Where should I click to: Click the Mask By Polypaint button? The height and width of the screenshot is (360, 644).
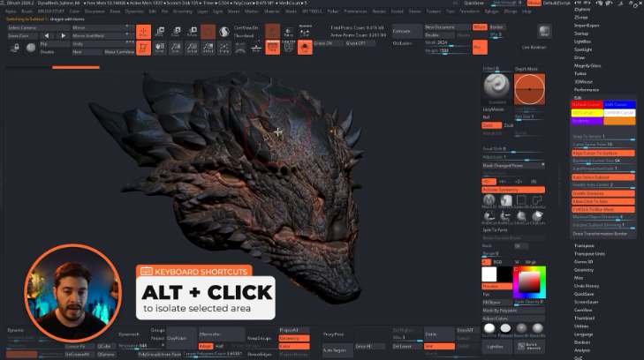point(513,311)
